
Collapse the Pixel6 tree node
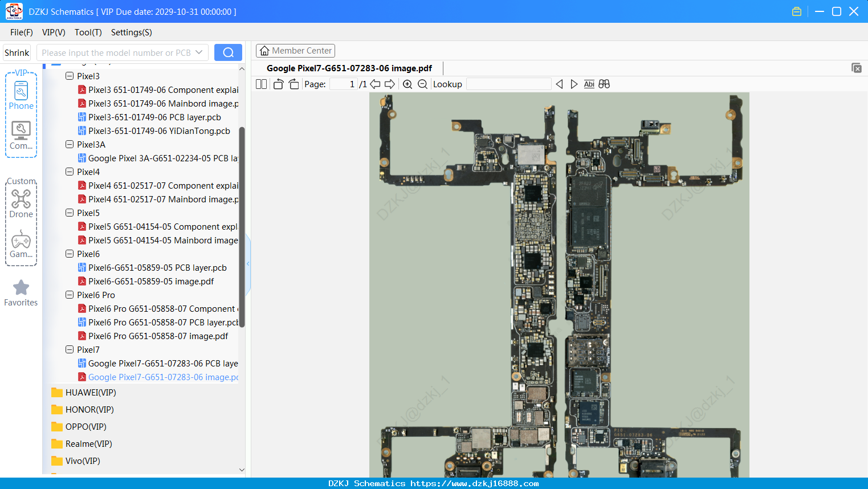click(x=70, y=254)
